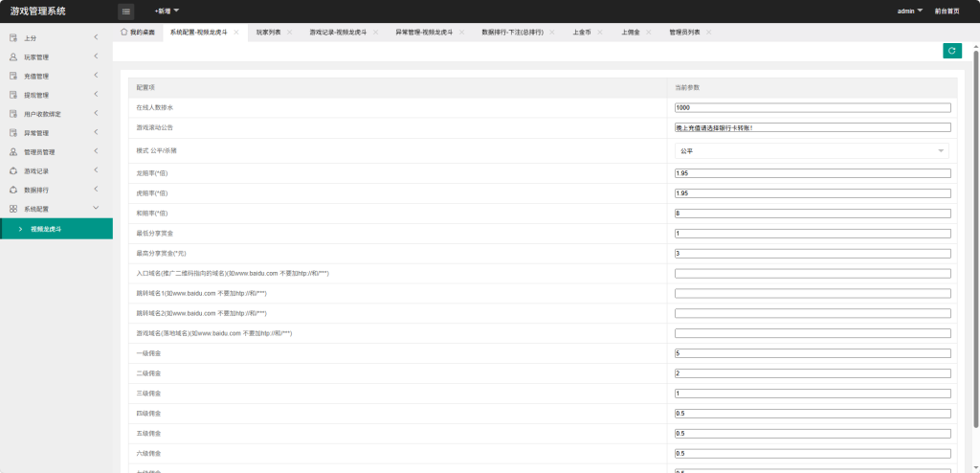Image resolution: width=980 pixels, height=473 pixels.
Task: Collapse the 系统配置 menu chevron
Action: coord(97,208)
